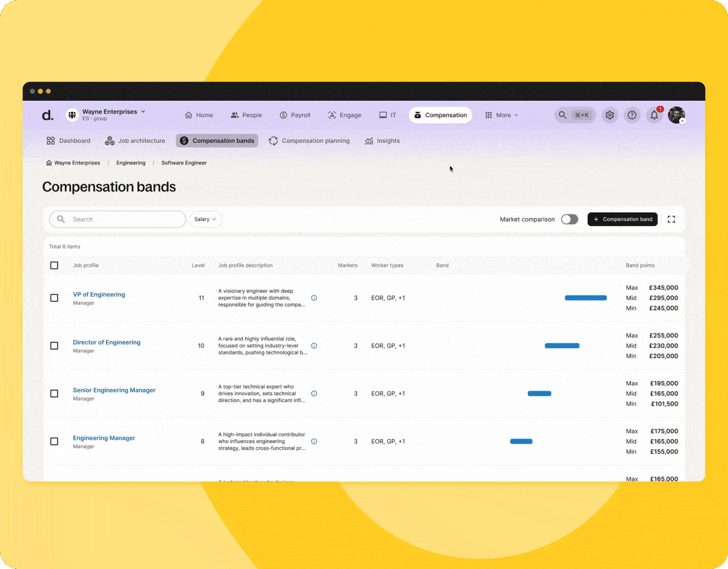Click the Level column header

point(198,265)
